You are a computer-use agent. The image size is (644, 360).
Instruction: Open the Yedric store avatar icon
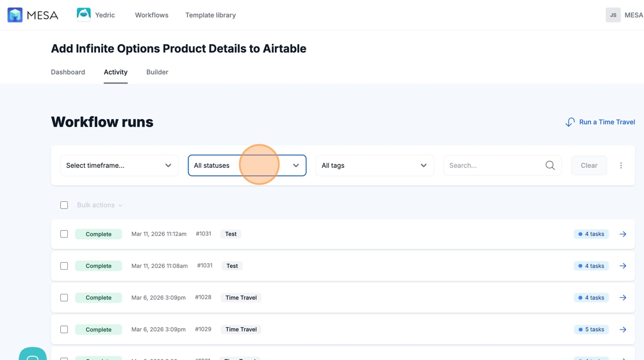(84, 15)
